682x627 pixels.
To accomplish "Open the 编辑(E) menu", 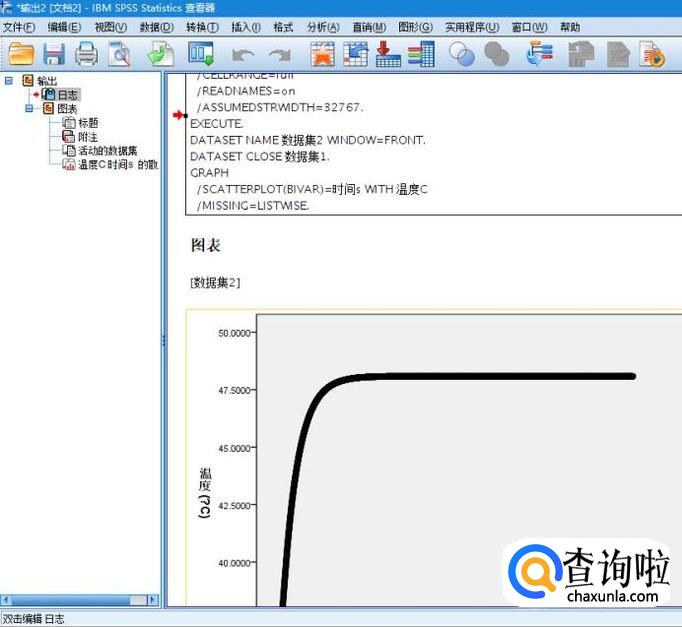I will (x=64, y=27).
